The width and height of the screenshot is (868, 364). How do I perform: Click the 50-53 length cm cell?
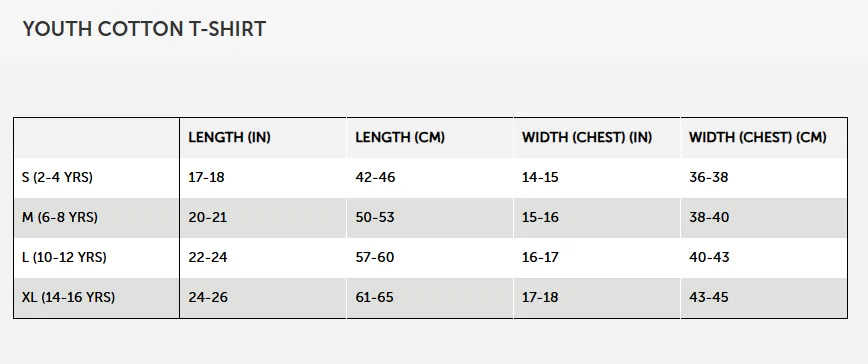(375, 217)
